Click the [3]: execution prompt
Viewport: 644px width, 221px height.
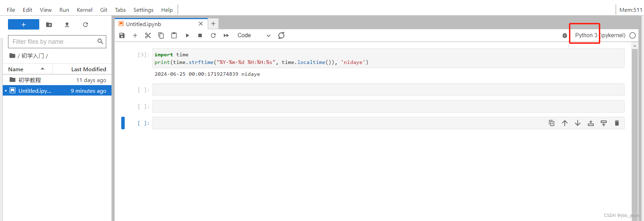[x=143, y=55]
